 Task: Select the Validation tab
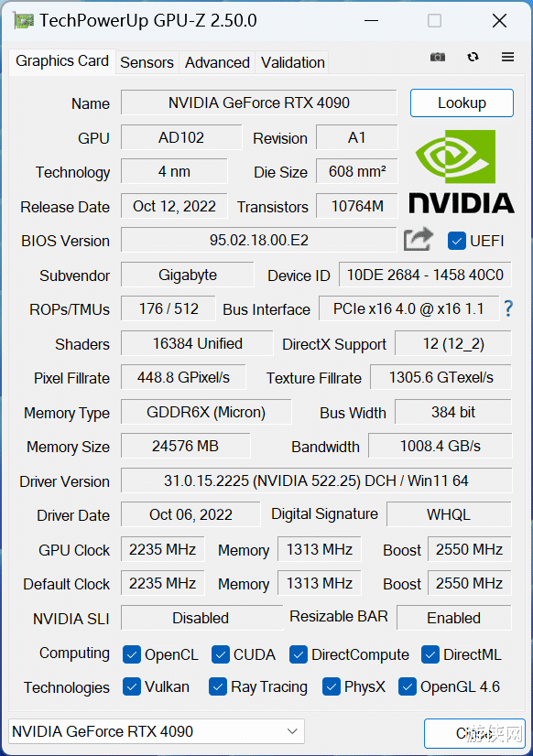[292, 62]
